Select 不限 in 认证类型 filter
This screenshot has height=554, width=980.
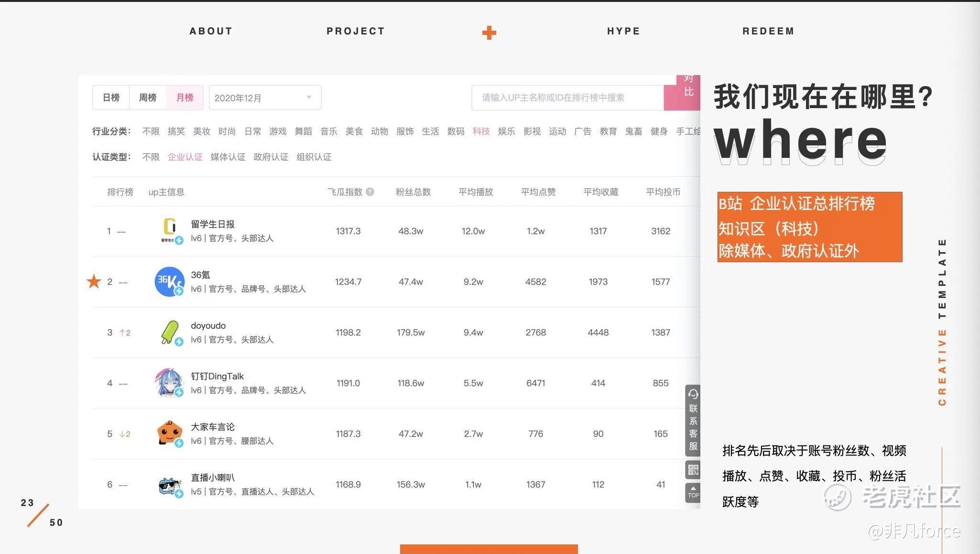click(151, 157)
